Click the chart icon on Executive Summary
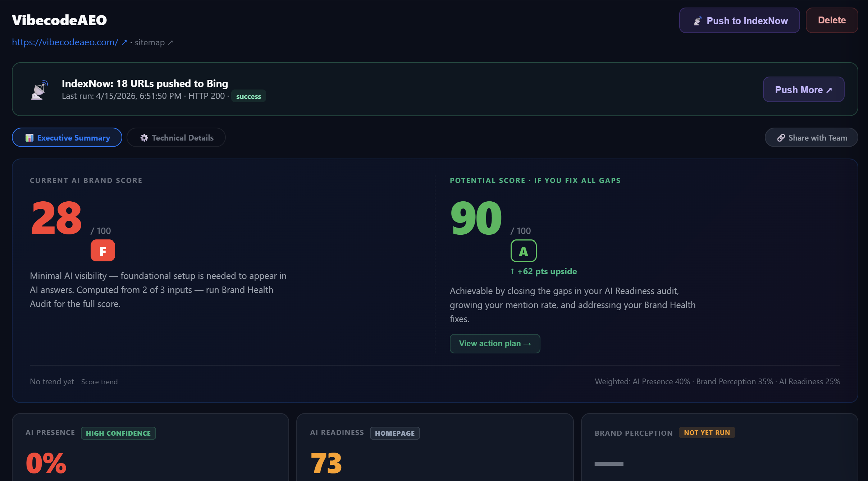This screenshot has height=481, width=868. [29, 138]
